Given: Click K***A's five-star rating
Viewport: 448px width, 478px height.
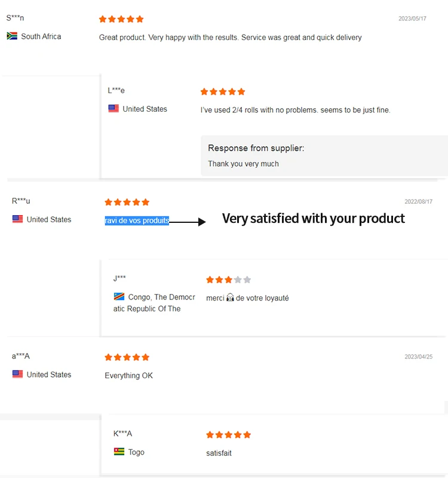Looking at the screenshot, I should pyautogui.click(x=228, y=434).
